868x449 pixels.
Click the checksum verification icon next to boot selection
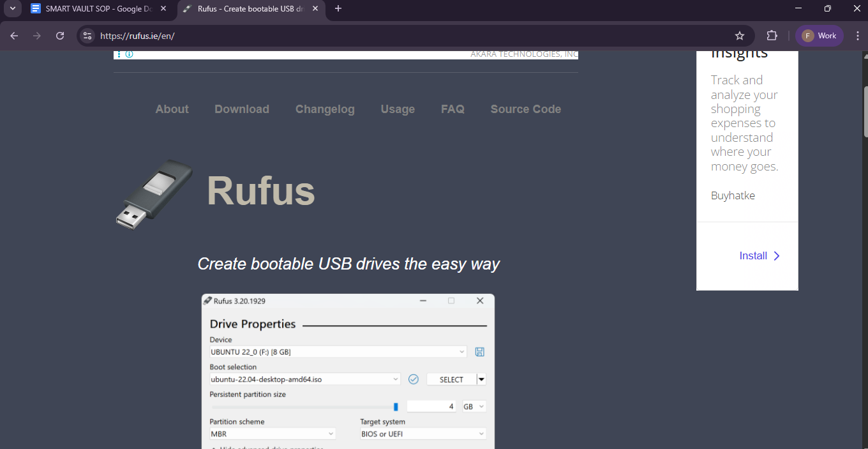pyautogui.click(x=413, y=379)
